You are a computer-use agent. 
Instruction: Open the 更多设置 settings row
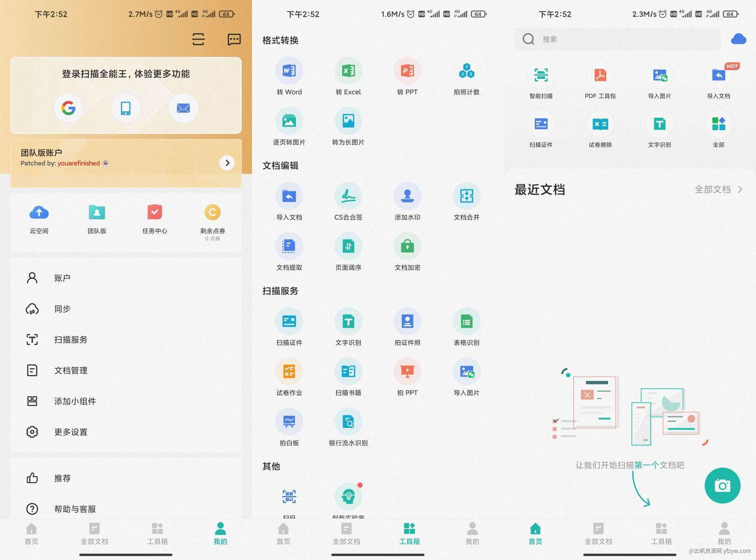(x=126, y=432)
